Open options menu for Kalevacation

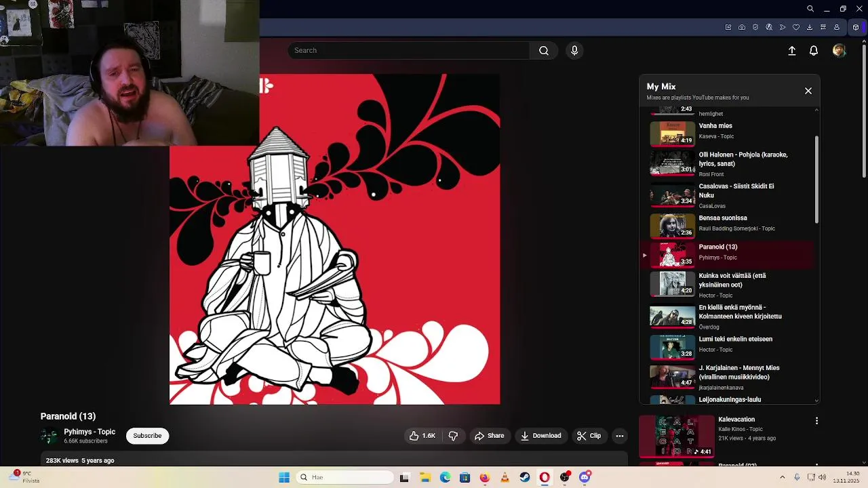[816, 421]
